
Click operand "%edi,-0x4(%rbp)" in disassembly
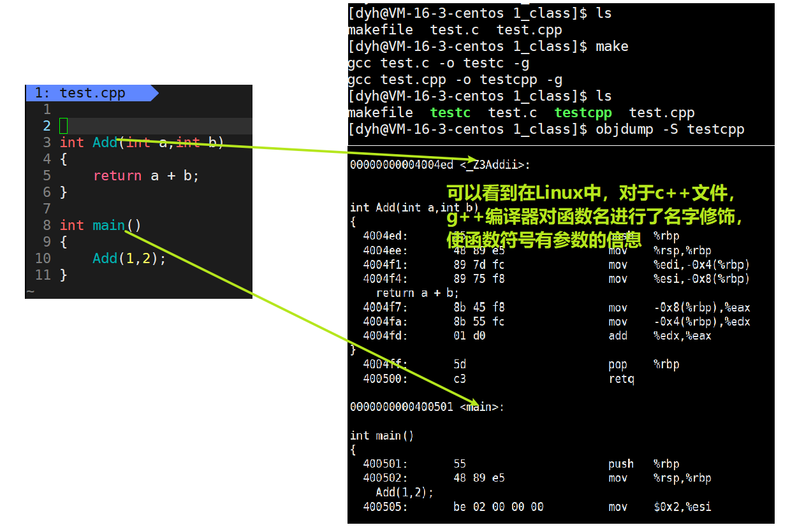point(701,264)
